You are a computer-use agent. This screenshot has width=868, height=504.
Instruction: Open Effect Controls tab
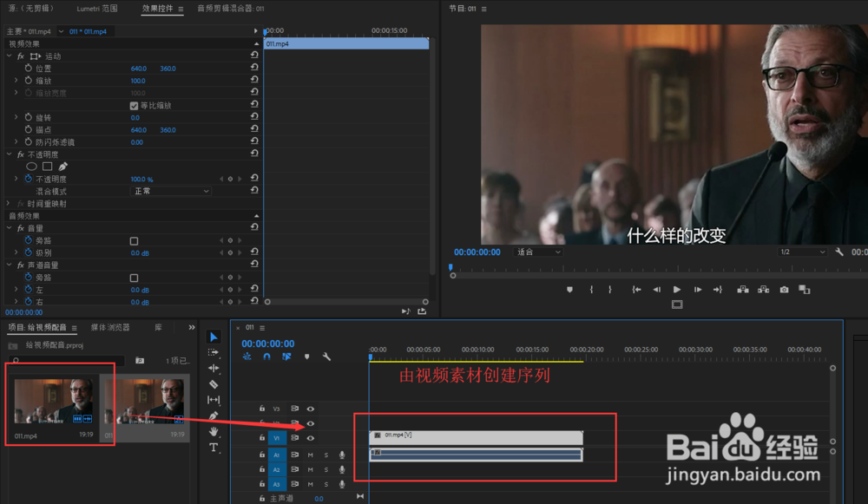(x=158, y=9)
